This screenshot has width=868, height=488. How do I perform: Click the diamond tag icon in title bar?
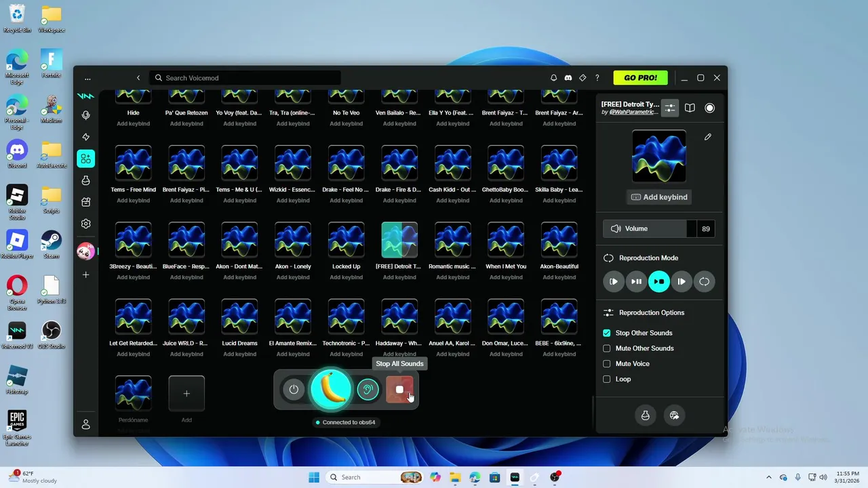[583, 78]
